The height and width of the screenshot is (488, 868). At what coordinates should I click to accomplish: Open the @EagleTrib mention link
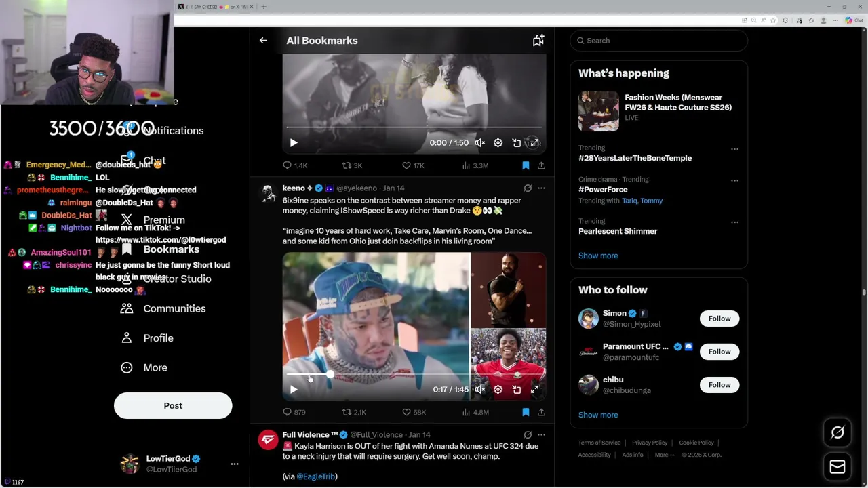click(315, 476)
